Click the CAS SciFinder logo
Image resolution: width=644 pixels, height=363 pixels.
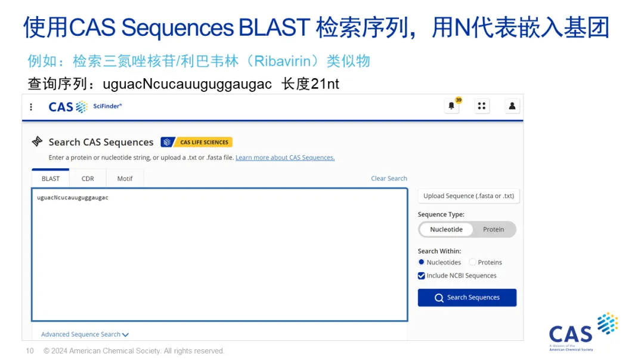tap(85, 106)
